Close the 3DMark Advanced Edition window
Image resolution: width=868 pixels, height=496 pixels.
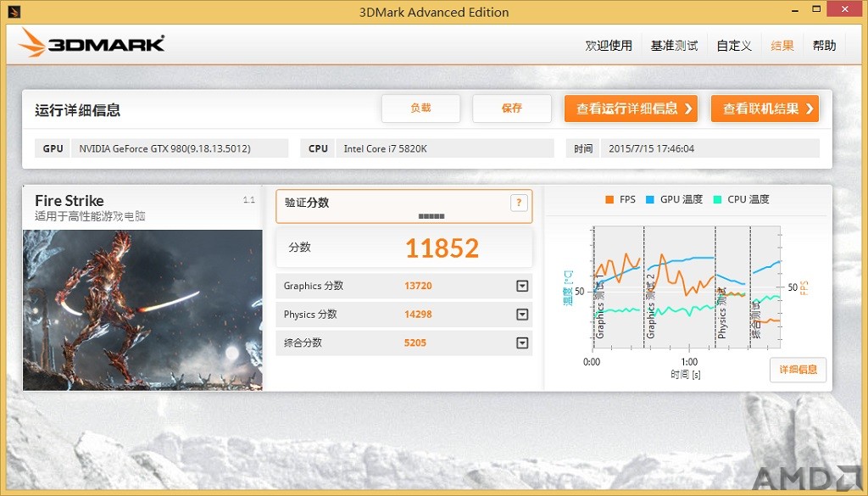(x=845, y=8)
